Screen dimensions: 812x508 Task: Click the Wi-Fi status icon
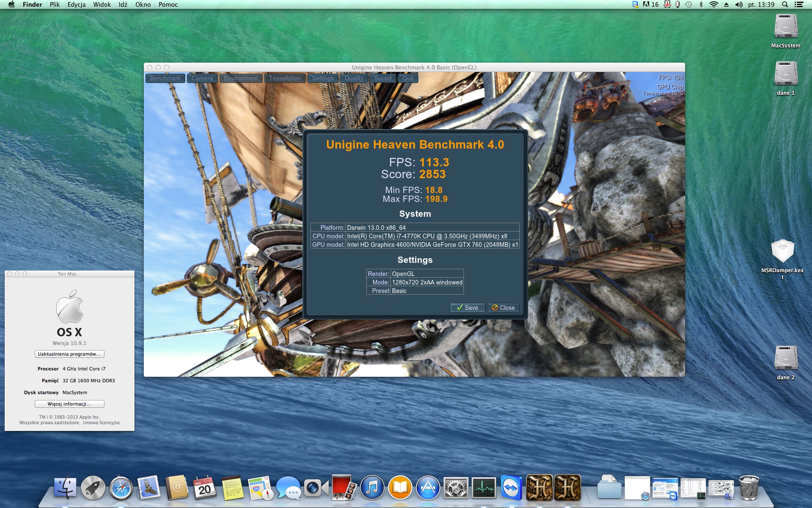[713, 5]
